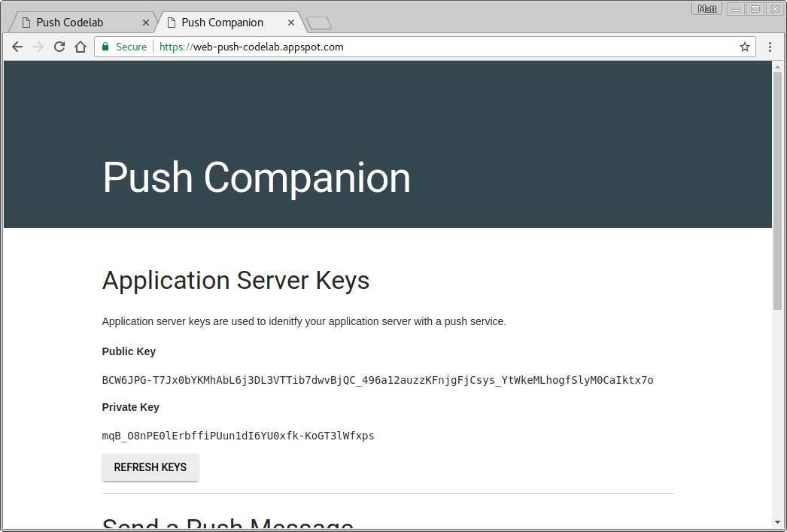Screen dimensions: 787x532
Task: Select the Public Key text string
Action: click(x=376, y=380)
